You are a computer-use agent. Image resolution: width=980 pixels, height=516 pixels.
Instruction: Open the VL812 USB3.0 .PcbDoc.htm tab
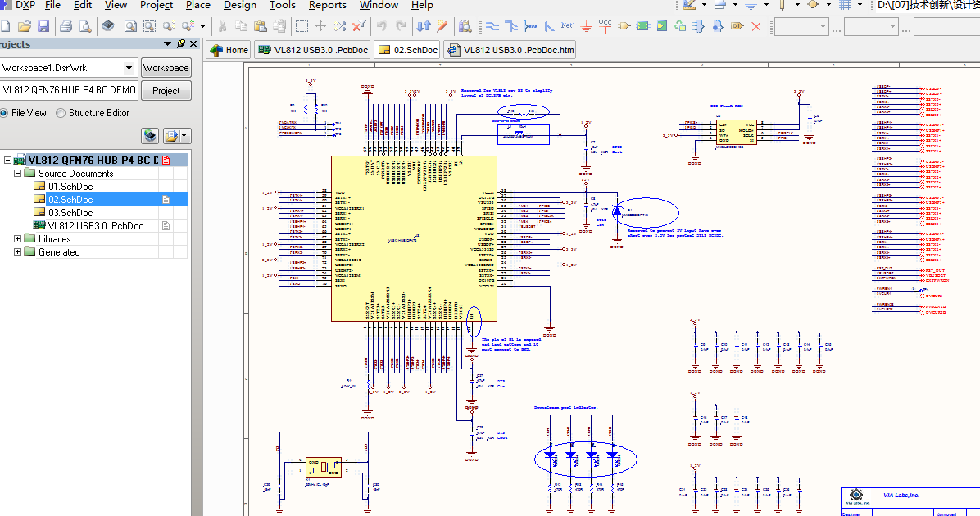pos(510,50)
